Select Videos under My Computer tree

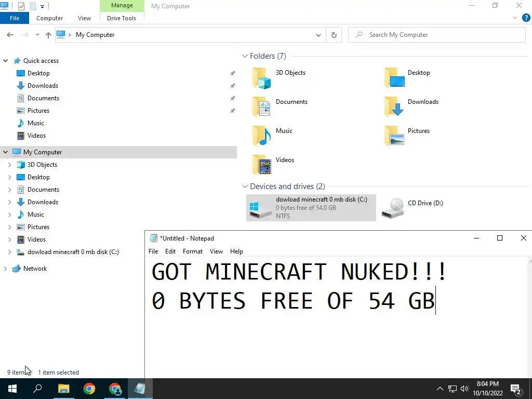[36, 239]
